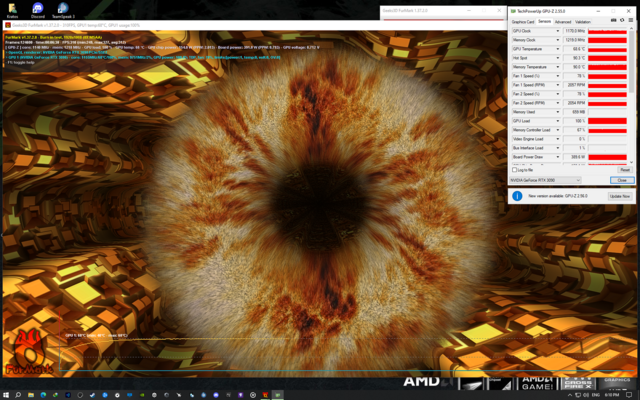Take a GPU-Z screenshot with the camera icon
The image size is (640, 400).
click(613, 20)
